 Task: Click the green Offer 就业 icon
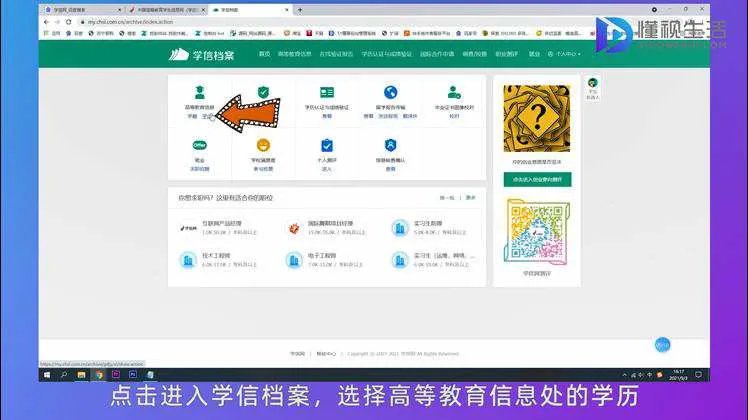(199, 145)
